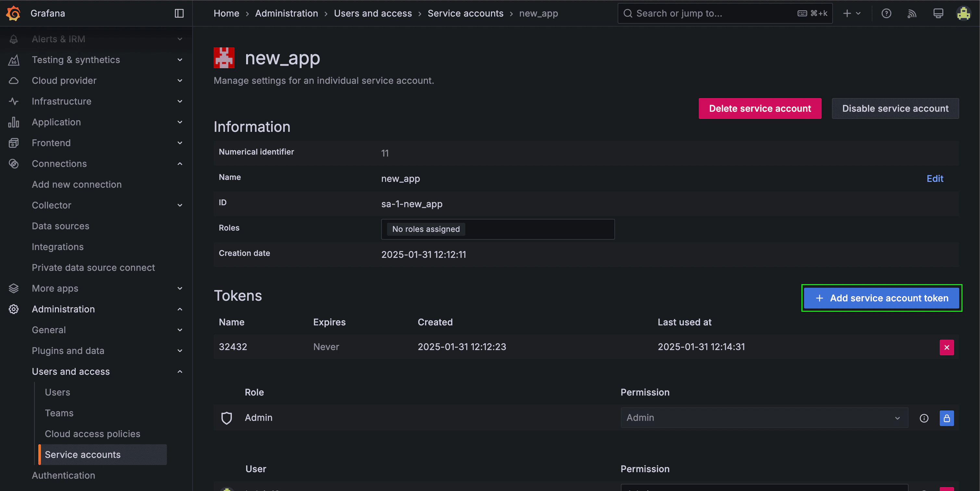The height and width of the screenshot is (491, 980).
Task: Delete token 32432 with red X
Action: click(947, 347)
